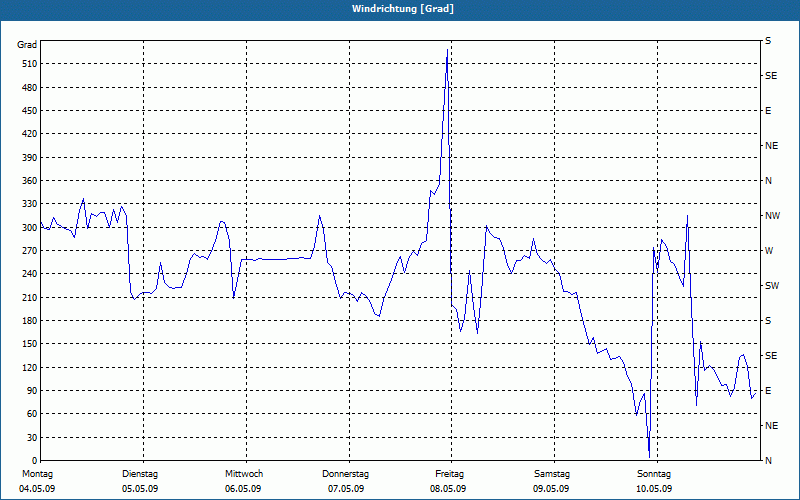Image resolution: width=800 pixels, height=500 pixels.
Task: Select the date 05.05.09
Action: [140, 489]
